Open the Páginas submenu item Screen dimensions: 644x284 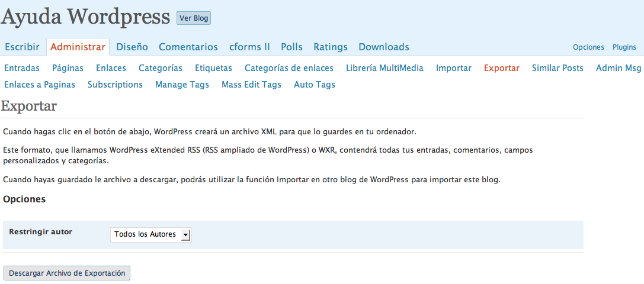pos(68,68)
